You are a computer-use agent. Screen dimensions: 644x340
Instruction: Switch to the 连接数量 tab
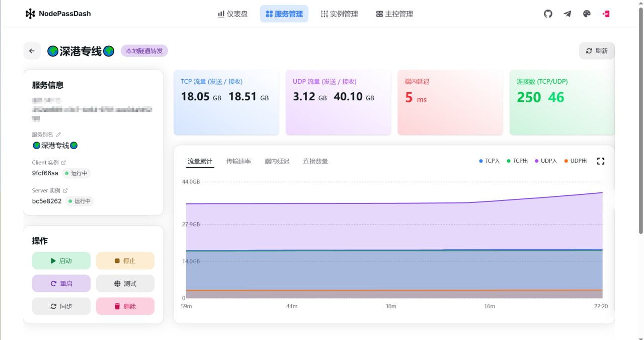(315, 161)
